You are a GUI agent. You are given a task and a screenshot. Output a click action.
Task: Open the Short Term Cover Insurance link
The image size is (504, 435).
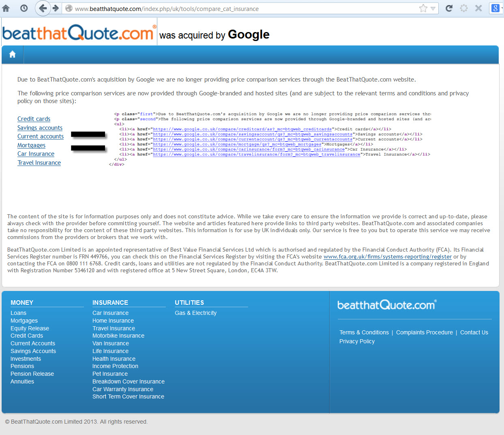coord(128,396)
